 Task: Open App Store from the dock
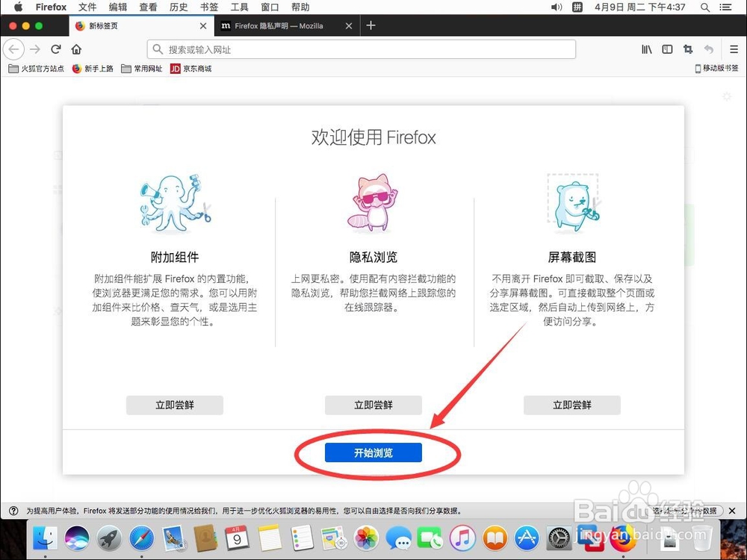click(x=527, y=538)
